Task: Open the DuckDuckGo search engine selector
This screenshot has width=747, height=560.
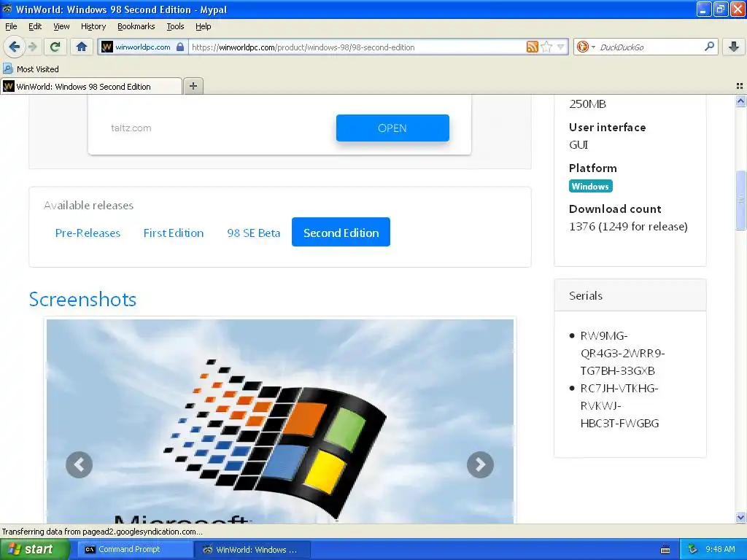Action: click(x=586, y=47)
